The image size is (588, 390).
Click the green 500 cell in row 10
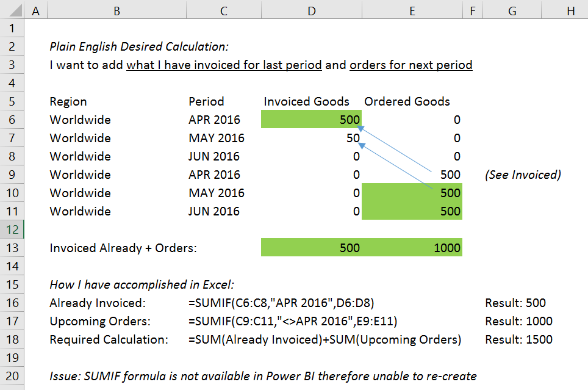[x=412, y=193]
